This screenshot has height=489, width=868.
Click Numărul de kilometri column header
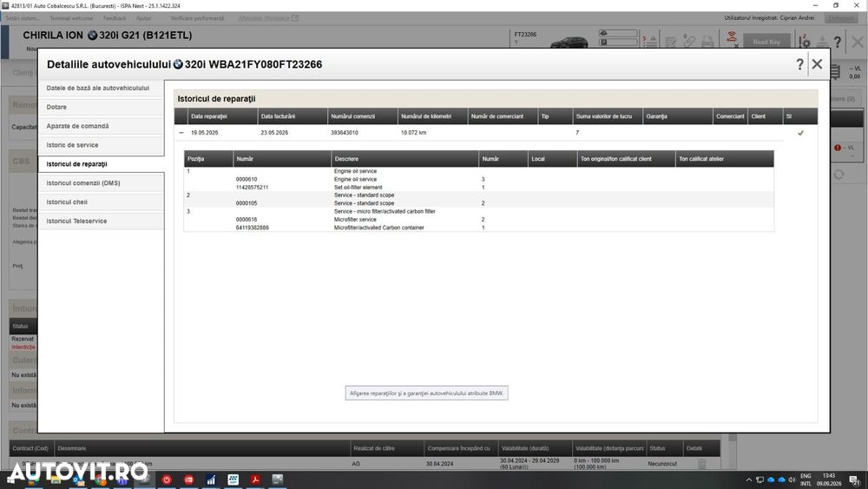coord(432,116)
